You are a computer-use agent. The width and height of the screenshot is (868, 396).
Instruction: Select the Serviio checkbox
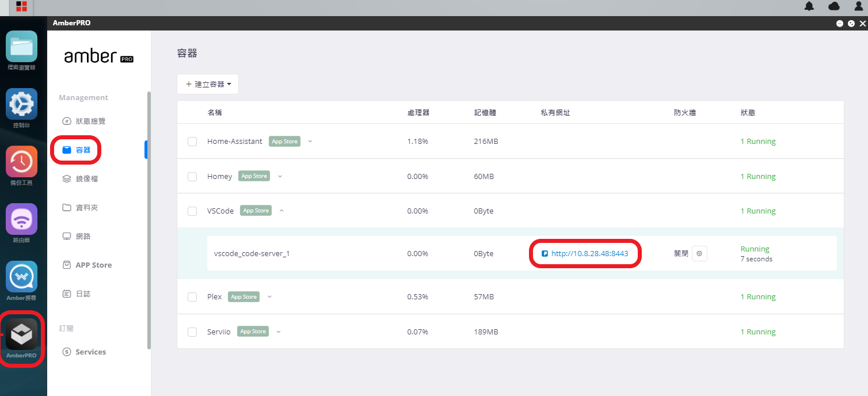192,332
